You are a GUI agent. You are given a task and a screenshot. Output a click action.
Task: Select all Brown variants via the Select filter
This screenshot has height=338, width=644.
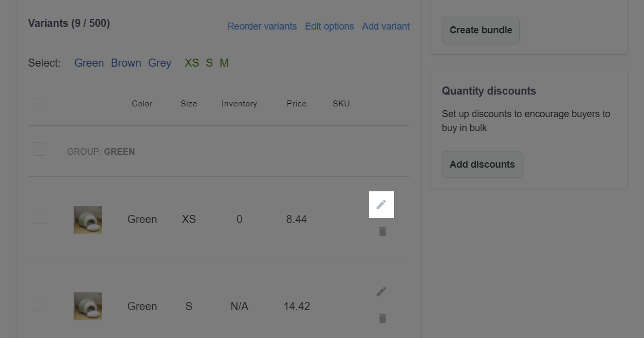click(126, 63)
